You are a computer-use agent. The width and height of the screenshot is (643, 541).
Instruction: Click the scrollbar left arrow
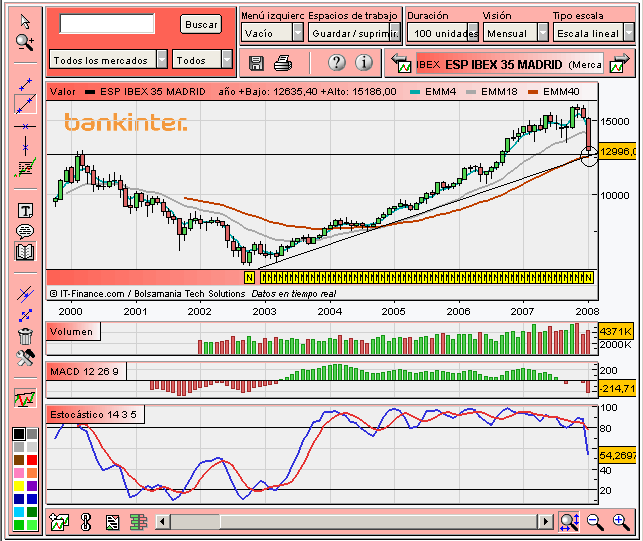pos(162,522)
